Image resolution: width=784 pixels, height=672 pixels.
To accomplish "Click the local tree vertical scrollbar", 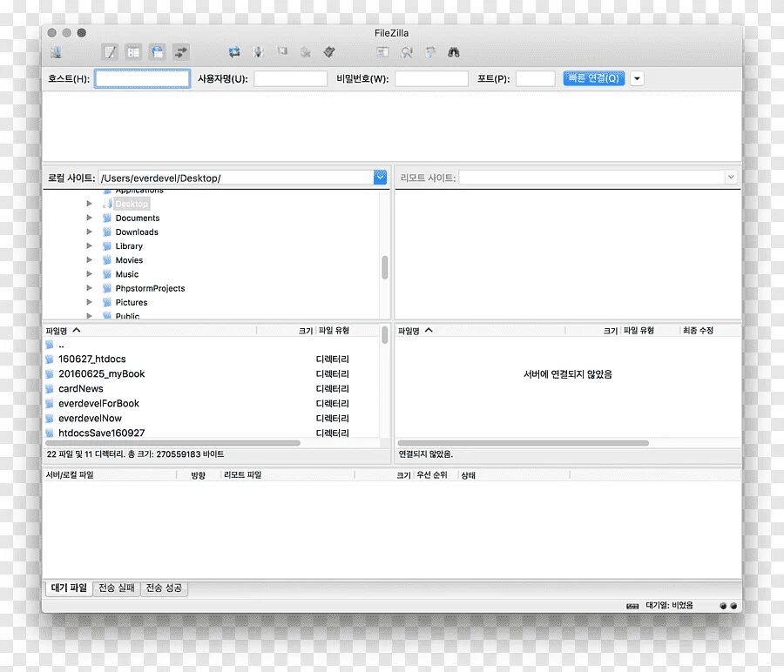I will click(x=385, y=267).
